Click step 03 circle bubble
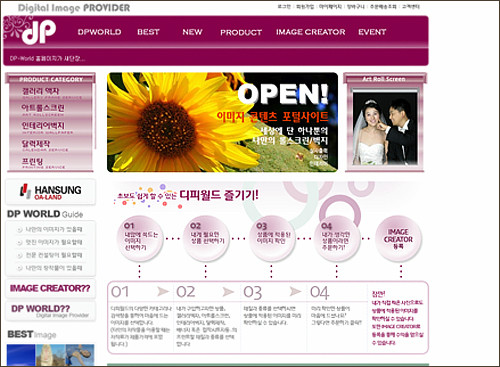Screen dimensions: 500x367 tap(272, 239)
